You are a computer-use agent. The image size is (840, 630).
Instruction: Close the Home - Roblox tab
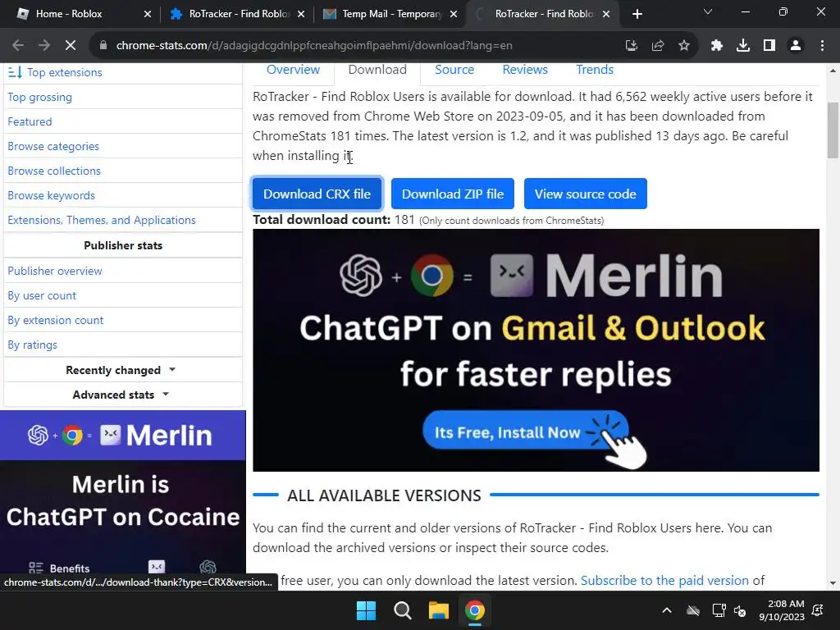(x=148, y=14)
